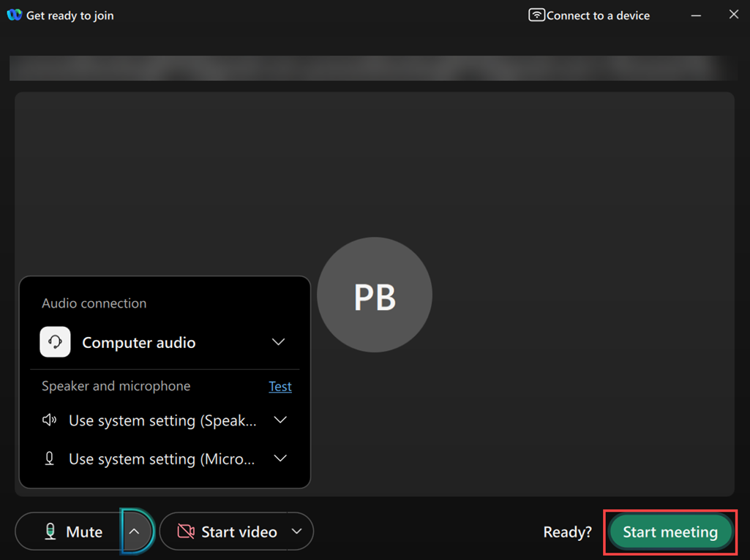Click Connect to a device text

pos(598,15)
